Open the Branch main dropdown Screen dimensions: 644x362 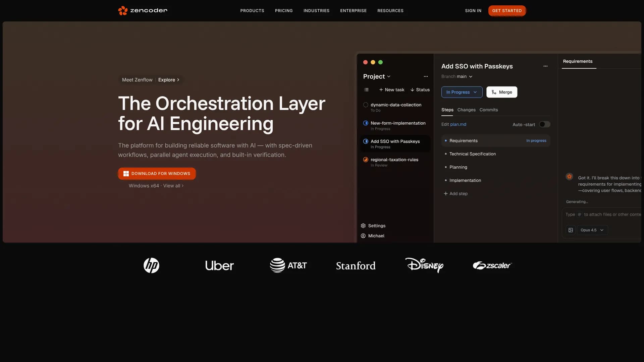(x=471, y=77)
